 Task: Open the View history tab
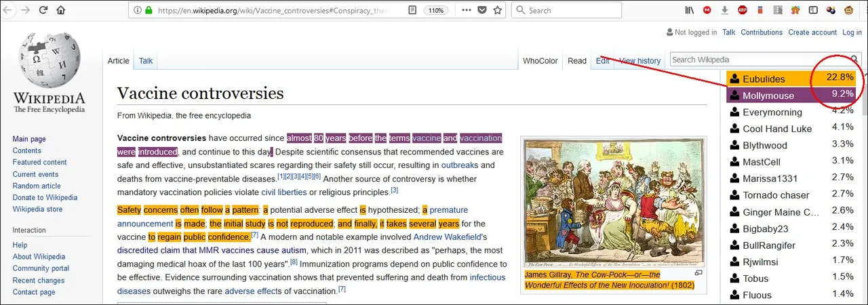pos(640,61)
